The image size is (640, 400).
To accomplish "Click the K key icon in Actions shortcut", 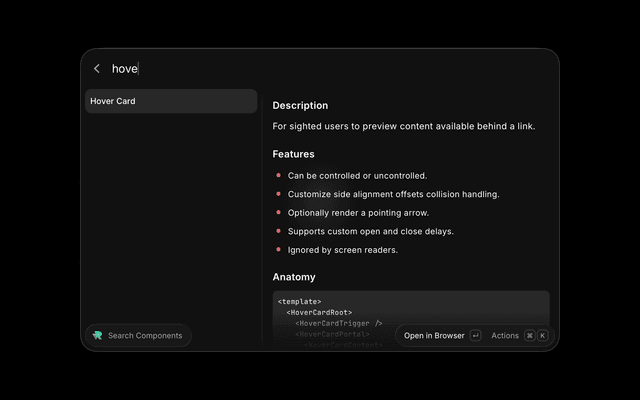I will click(x=542, y=336).
